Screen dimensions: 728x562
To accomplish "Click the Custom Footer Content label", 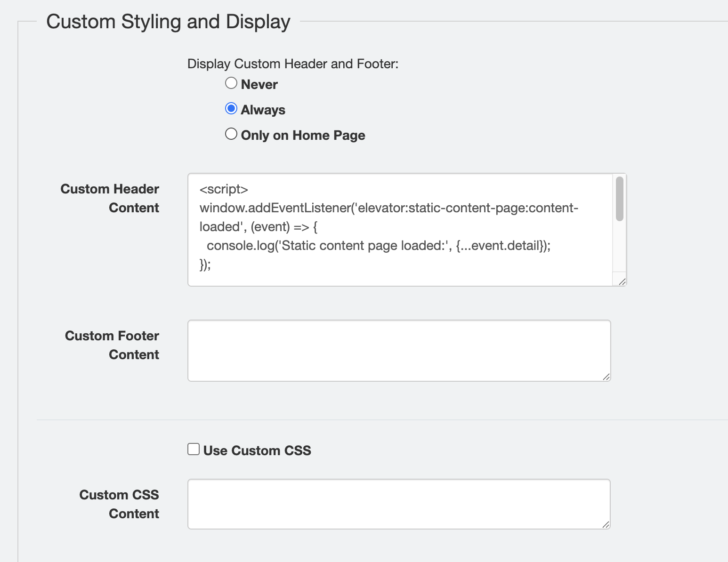I will (112, 345).
